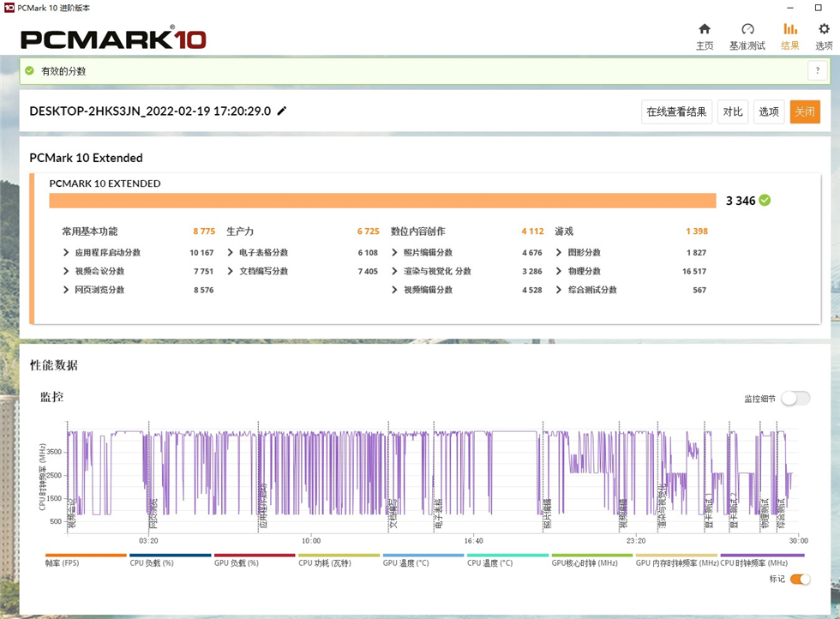
Task: Click the 游戏 score 1 398
Action: pyautogui.click(x=696, y=231)
